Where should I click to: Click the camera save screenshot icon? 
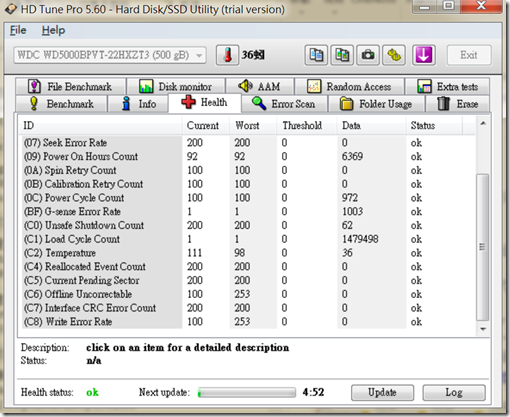[368, 55]
